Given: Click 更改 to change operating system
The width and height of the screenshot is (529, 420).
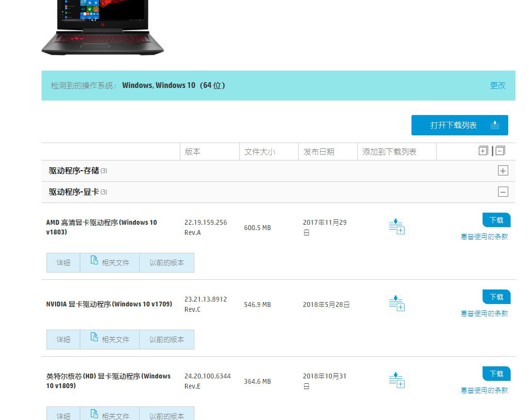Looking at the screenshot, I should click(497, 86).
